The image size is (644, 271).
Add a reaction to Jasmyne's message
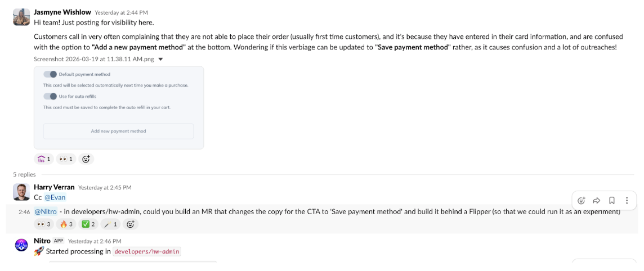[x=86, y=159]
